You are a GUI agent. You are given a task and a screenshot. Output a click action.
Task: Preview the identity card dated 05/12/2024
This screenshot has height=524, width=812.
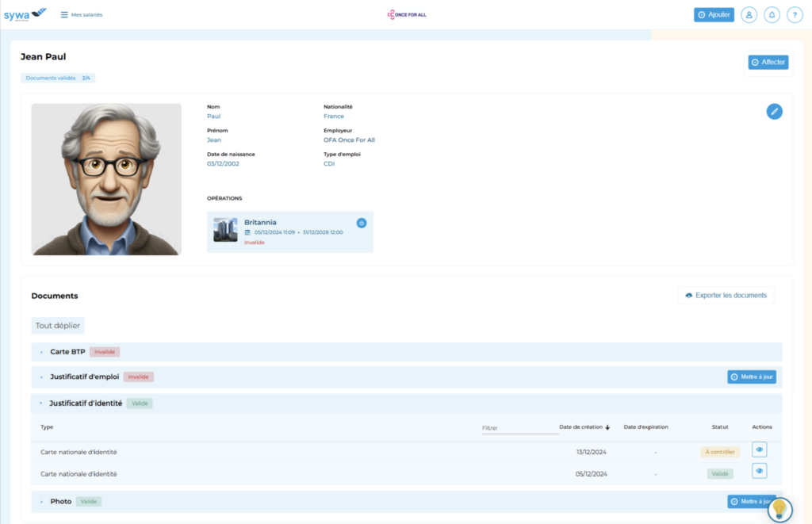pos(759,470)
